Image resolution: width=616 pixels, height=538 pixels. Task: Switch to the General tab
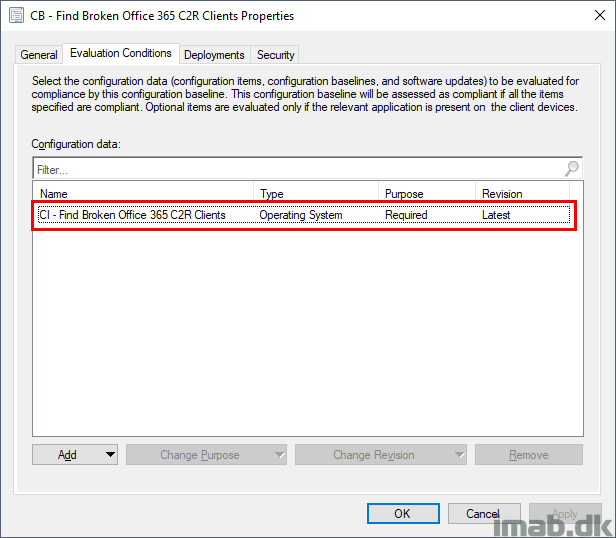(38, 55)
